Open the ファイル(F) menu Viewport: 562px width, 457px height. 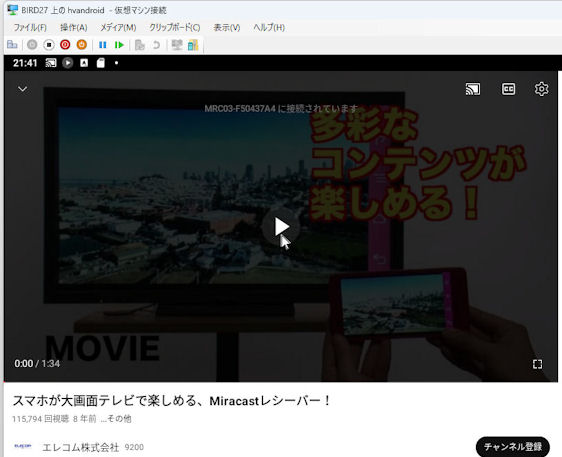(30, 28)
